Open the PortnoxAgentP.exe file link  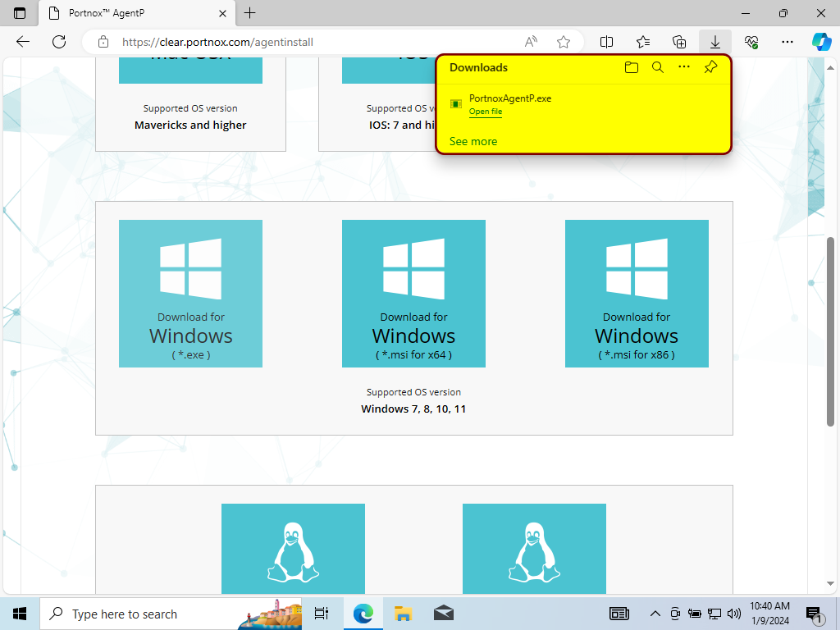click(486, 112)
